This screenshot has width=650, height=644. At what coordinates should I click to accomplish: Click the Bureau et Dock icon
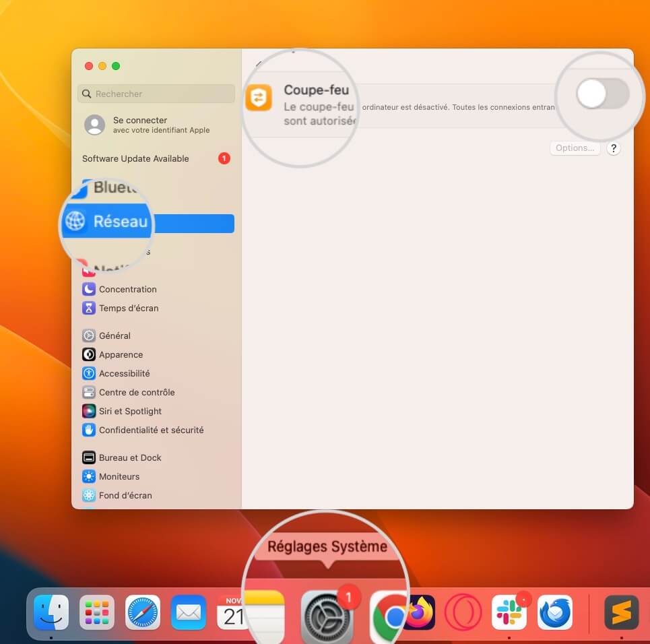coord(89,457)
